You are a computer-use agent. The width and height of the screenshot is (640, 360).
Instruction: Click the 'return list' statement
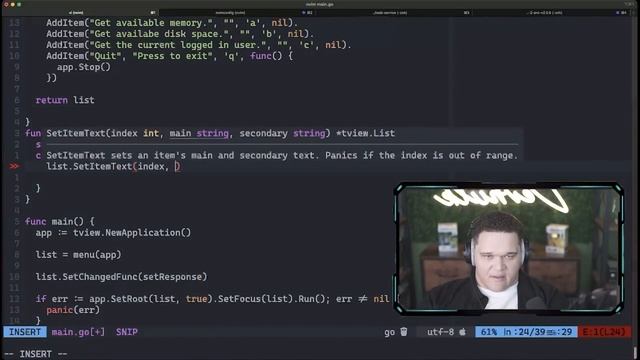pos(65,100)
